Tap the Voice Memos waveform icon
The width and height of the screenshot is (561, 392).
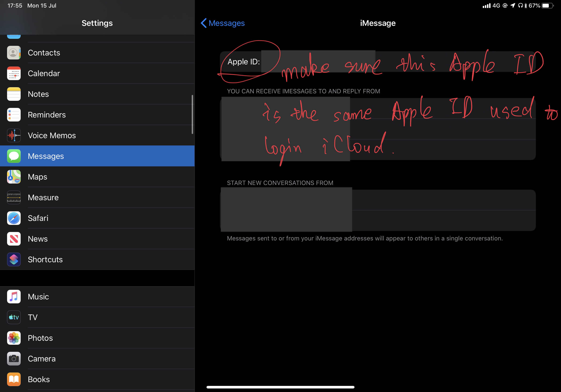(14, 135)
